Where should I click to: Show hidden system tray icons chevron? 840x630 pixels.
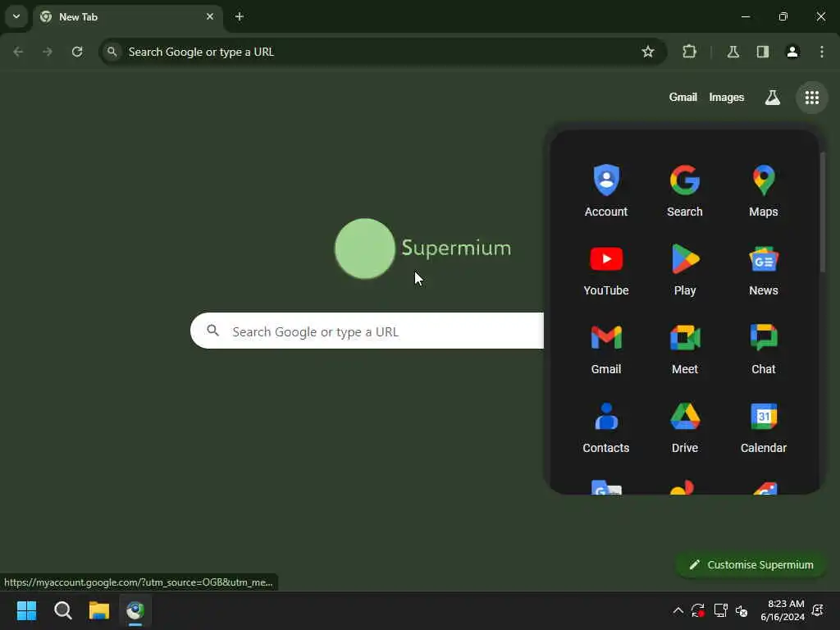pos(678,610)
